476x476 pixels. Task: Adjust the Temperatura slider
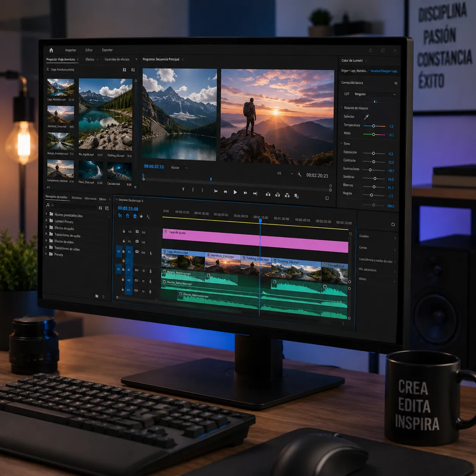pos(374,126)
